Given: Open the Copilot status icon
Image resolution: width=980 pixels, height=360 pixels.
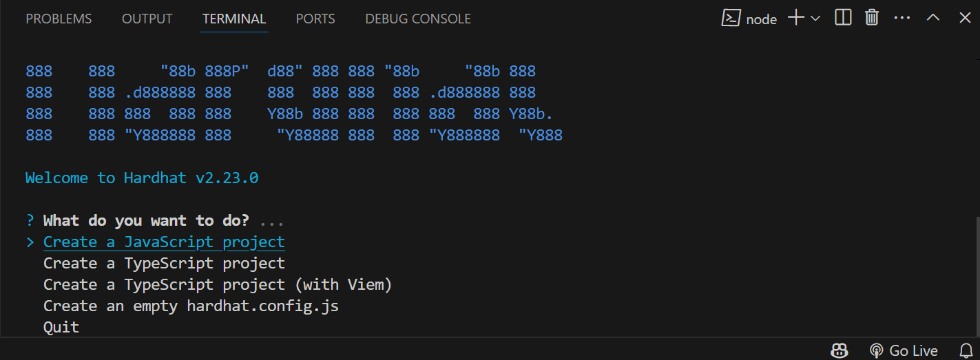Looking at the screenshot, I should click(839, 350).
